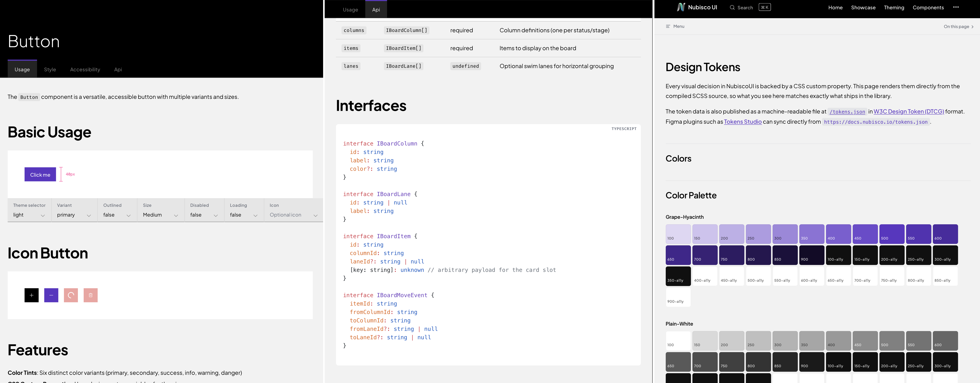980x383 pixels.
Task: Switch to the Accessibility tab
Action: coord(85,69)
